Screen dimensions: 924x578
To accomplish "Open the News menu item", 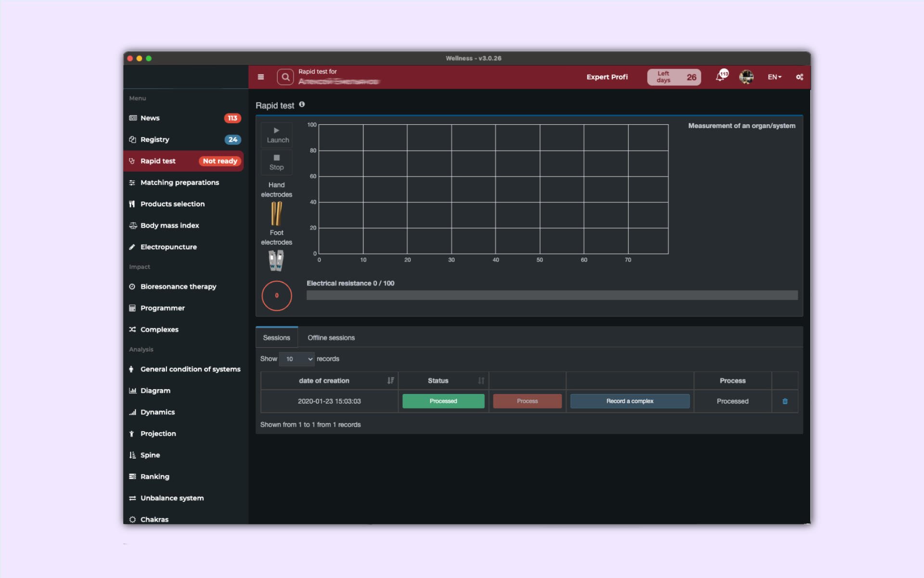I will point(185,118).
